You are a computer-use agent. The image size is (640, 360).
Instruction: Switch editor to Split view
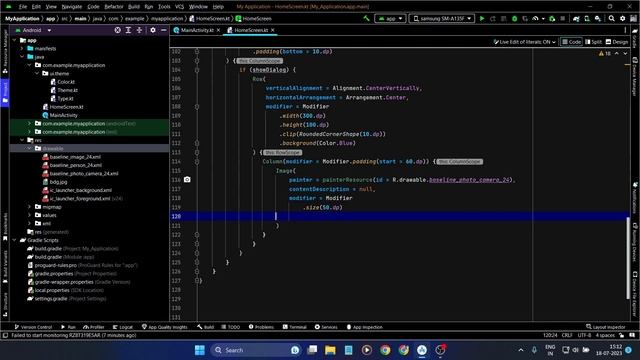point(593,42)
